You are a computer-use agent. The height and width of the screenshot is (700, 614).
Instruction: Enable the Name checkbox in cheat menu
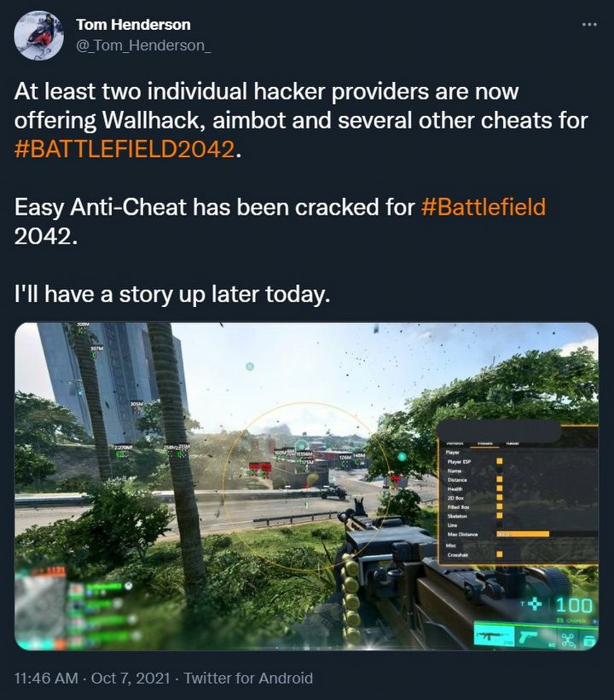[499, 471]
